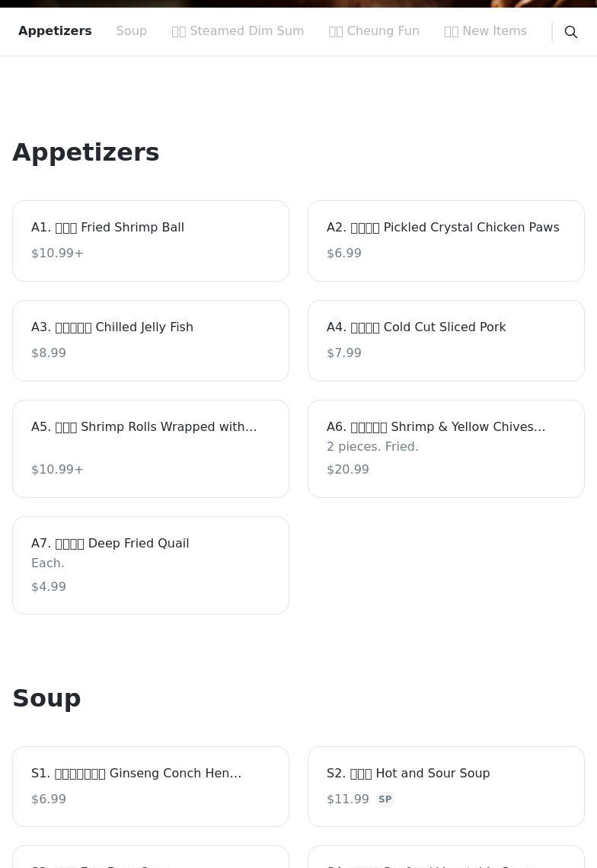Select A2 Pickled Crystal Chicken Paws

point(446,241)
